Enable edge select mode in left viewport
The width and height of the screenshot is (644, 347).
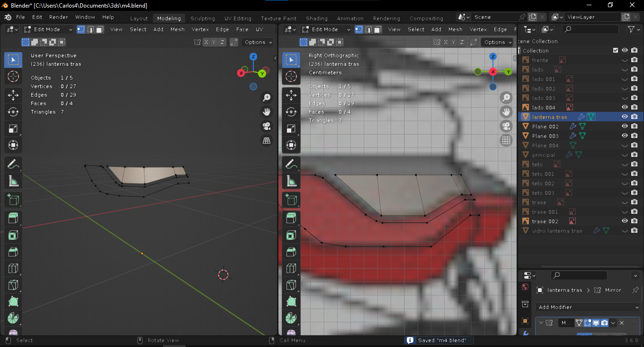90,29
